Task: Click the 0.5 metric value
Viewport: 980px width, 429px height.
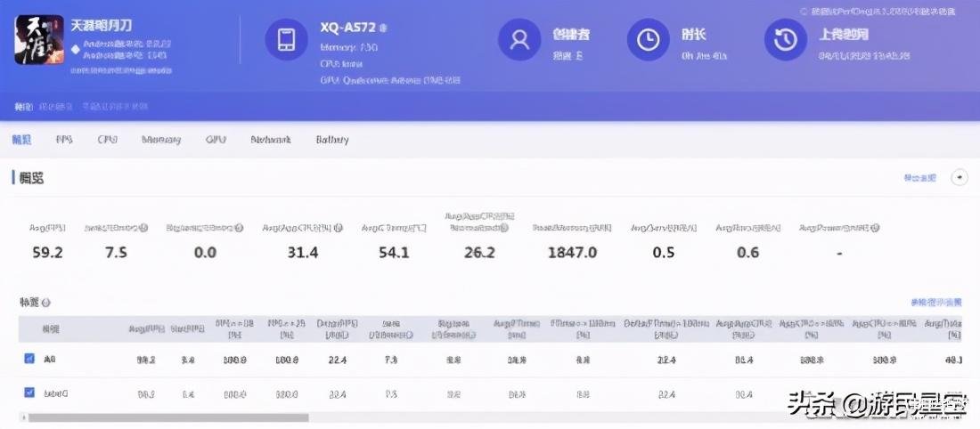Action: [x=663, y=252]
